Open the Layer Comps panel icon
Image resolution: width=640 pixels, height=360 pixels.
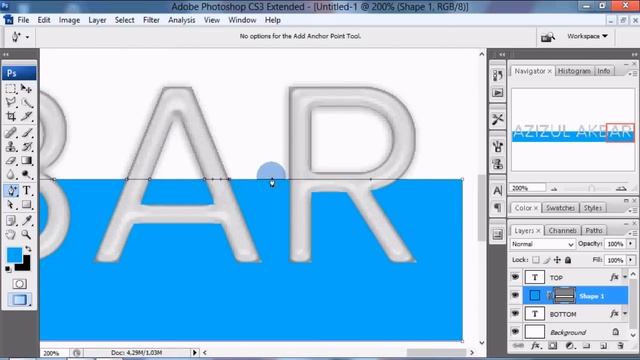pyautogui.click(x=498, y=234)
